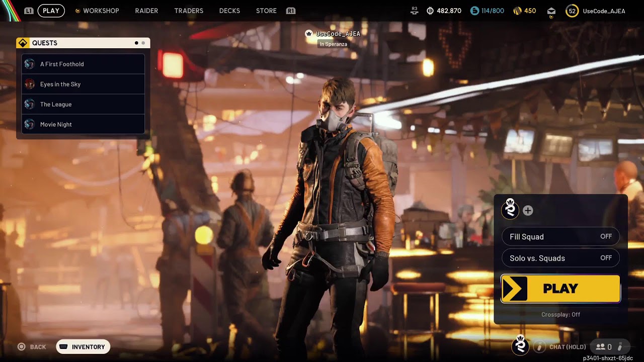The width and height of the screenshot is (644, 362).
Task: Open the STORE tab
Action: (266, 11)
